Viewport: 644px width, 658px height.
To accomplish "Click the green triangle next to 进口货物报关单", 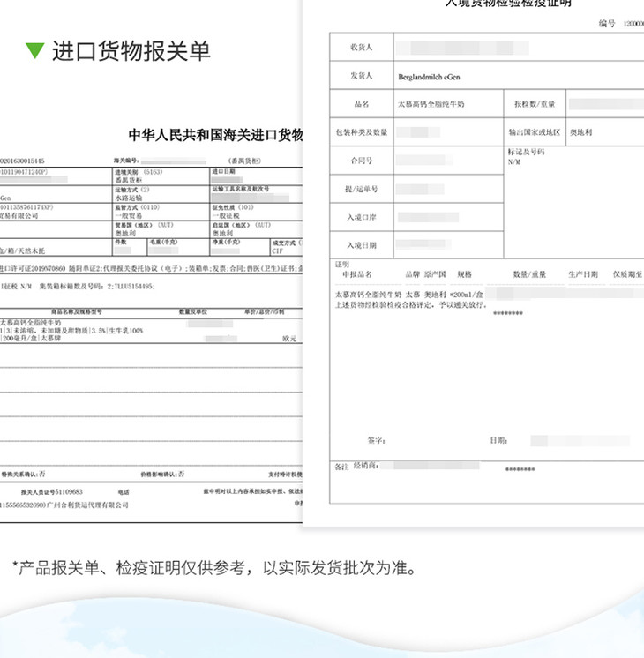I will (34, 51).
